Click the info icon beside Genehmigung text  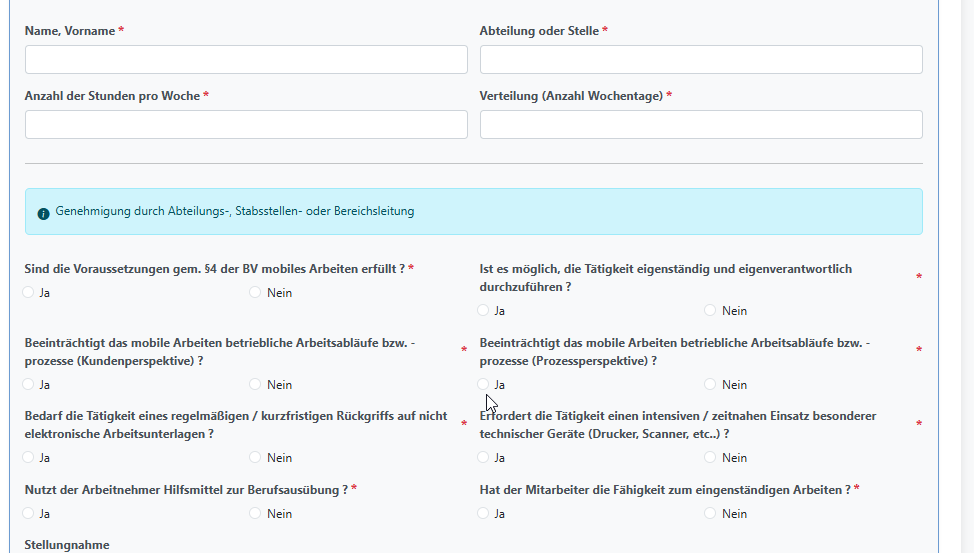43,214
